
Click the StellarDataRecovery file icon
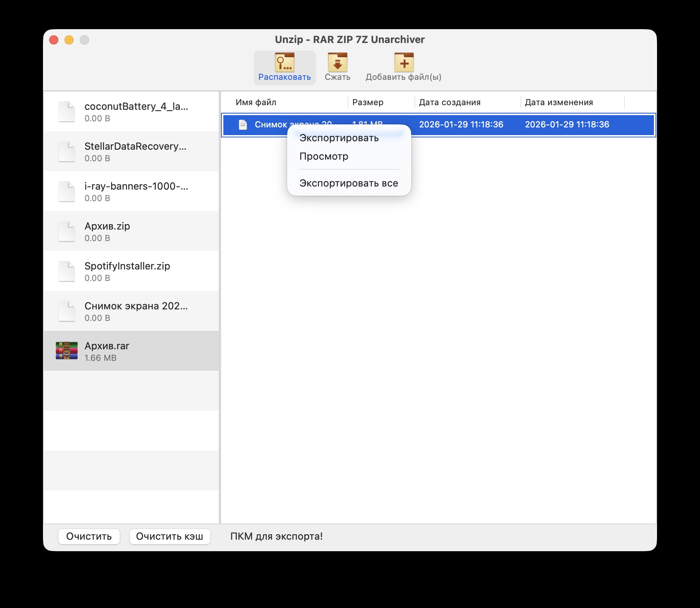point(67,151)
